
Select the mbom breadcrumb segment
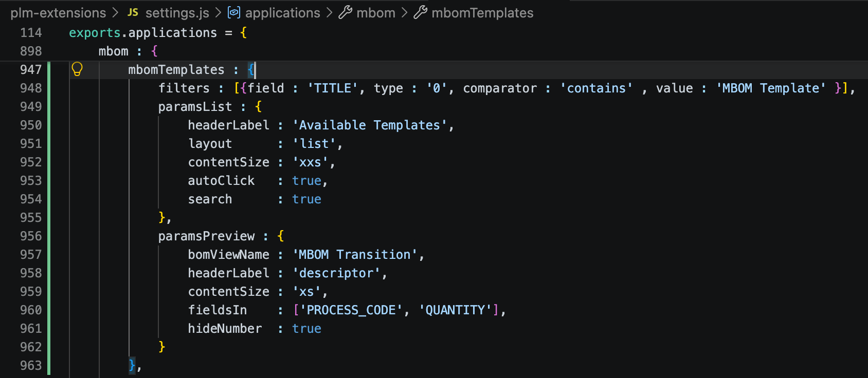(376, 13)
